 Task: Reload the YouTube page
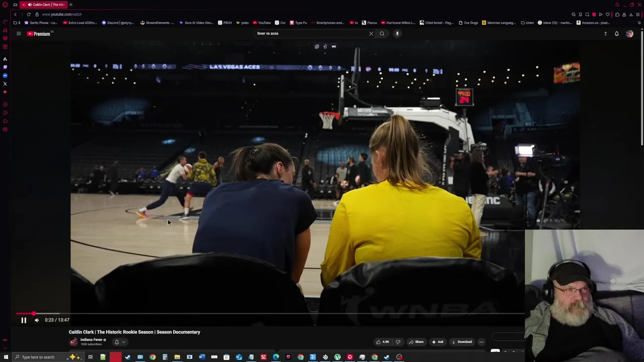(x=29, y=14)
